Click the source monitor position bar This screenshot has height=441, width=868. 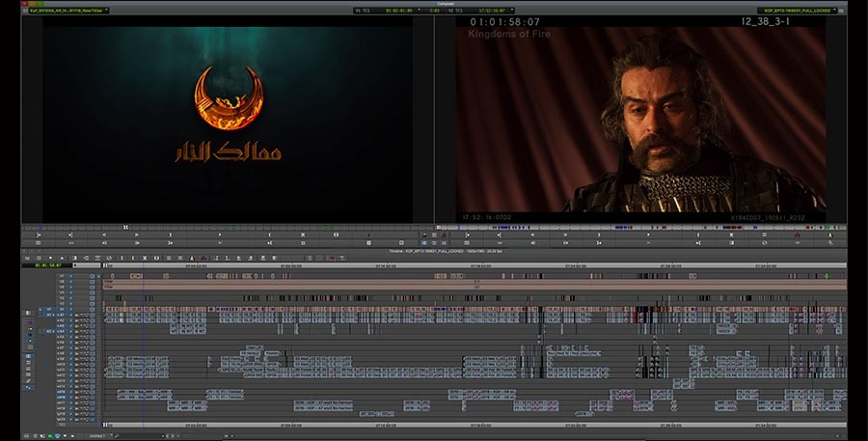coord(227,227)
